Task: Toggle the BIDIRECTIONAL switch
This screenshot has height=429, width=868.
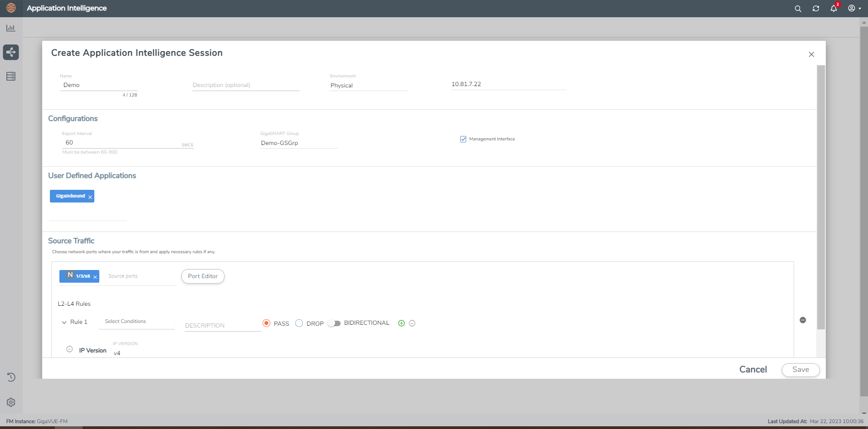Action: click(x=335, y=323)
